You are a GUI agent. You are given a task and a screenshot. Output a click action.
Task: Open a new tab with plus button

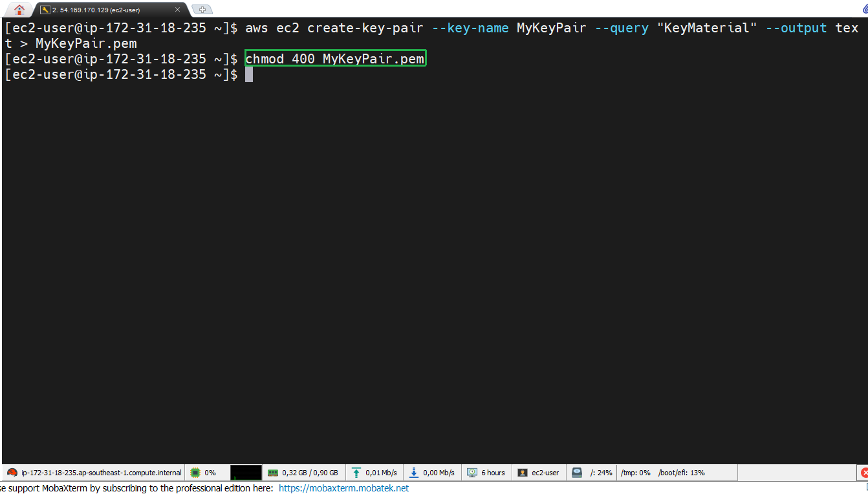coord(202,10)
